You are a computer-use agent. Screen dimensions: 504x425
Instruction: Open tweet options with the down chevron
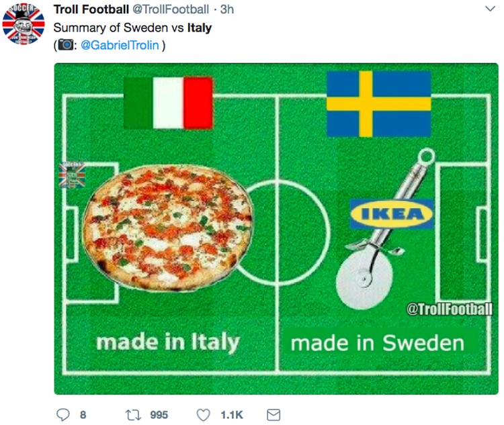[x=490, y=9]
